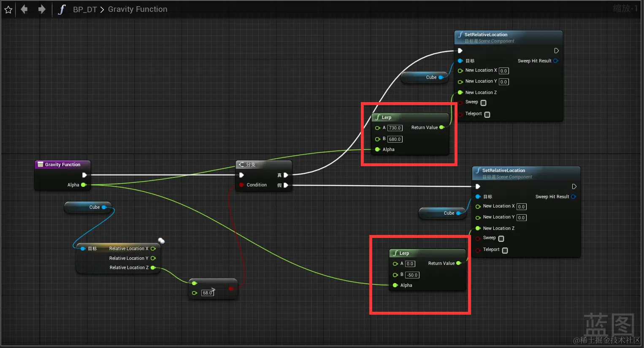This screenshot has width=644, height=348.
Task: Enable the Sweep checkbox on upper SetRelativeLocation
Action: click(x=484, y=103)
